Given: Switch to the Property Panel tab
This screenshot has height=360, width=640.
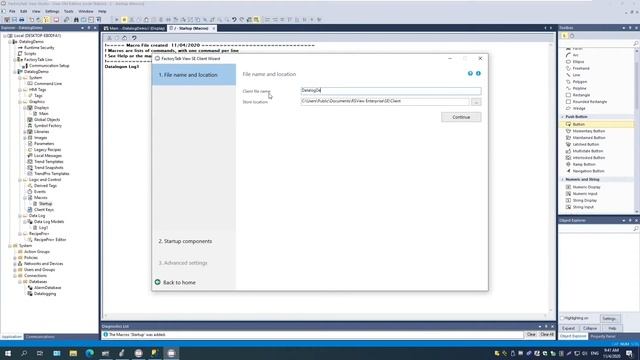Looking at the screenshot, I should pos(603,336).
